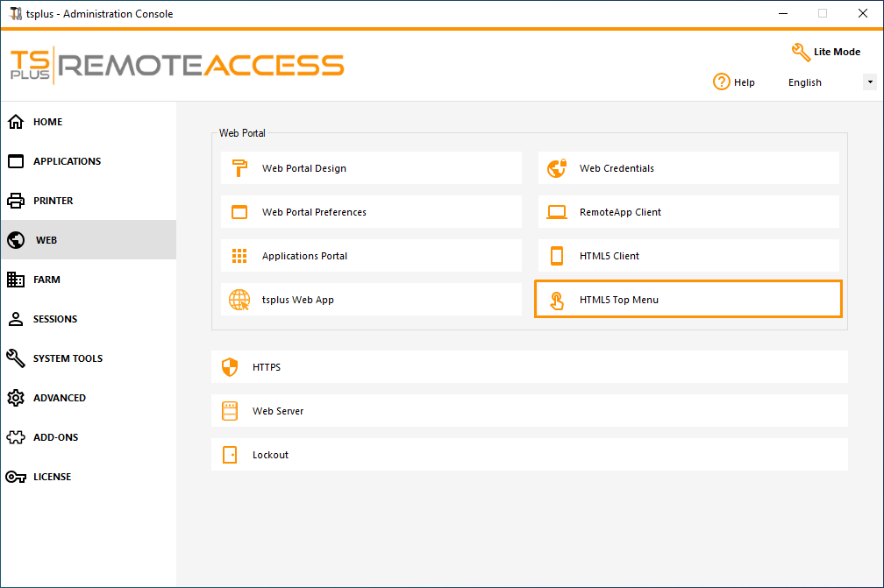This screenshot has width=884, height=588.
Task: Select the Lockout icon
Action: [230, 455]
